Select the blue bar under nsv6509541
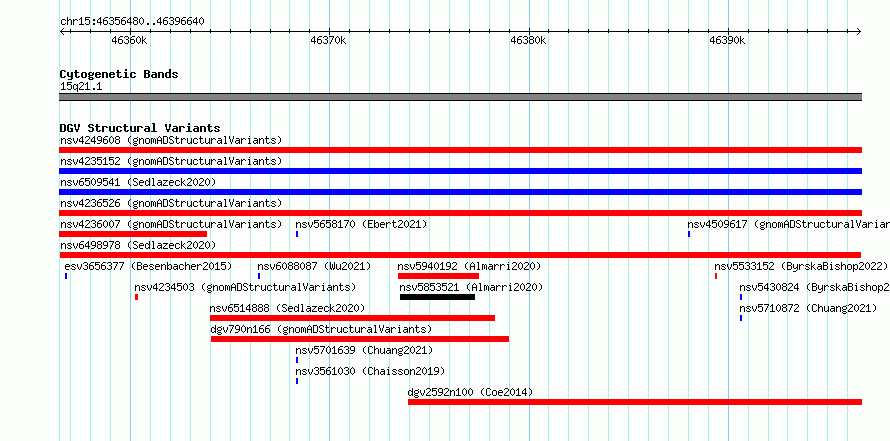The height and width of the screenshot is (441, 890). (460, 192)
